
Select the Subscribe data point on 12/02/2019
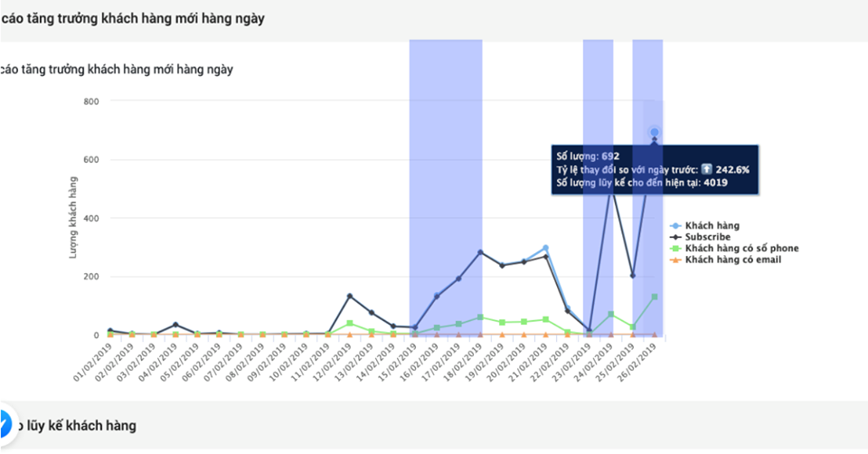pos(350,296)
